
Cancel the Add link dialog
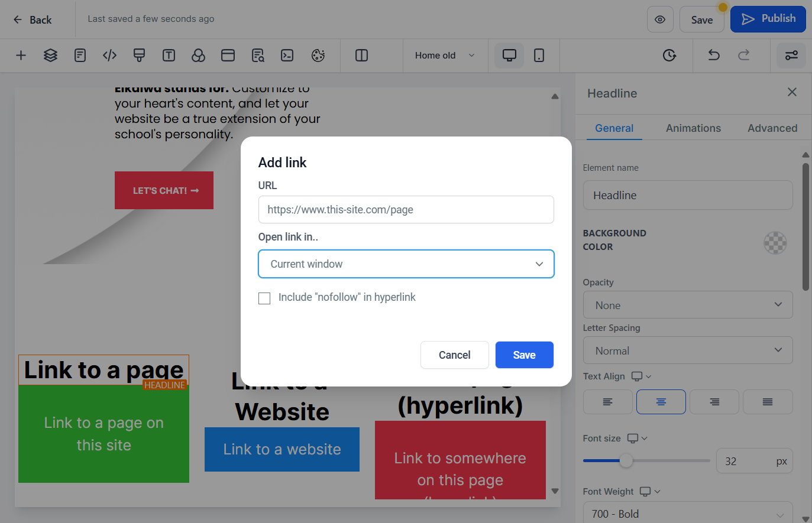coord(455,355)
